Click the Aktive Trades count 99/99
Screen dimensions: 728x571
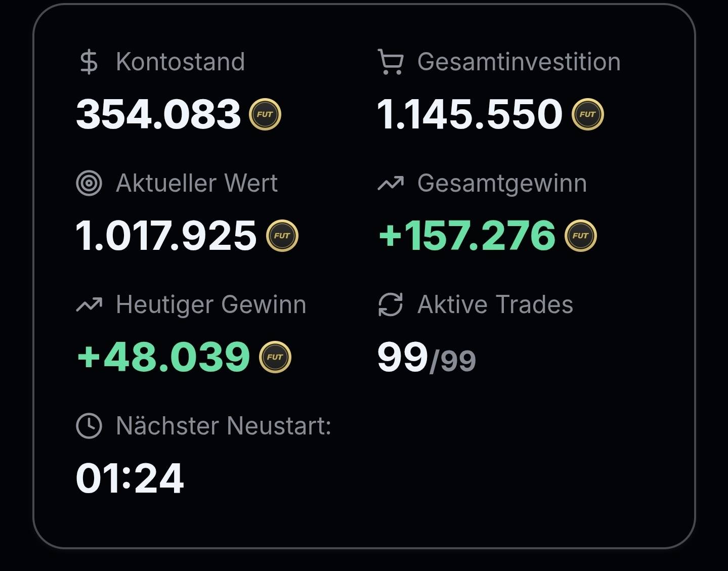pyautogui.click(x=426, y=358)
